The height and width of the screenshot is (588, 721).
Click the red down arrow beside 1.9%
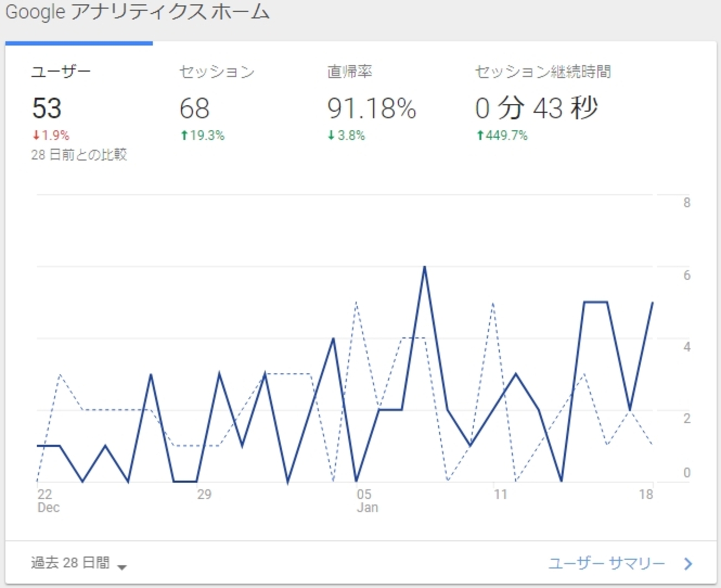[36, 135]
